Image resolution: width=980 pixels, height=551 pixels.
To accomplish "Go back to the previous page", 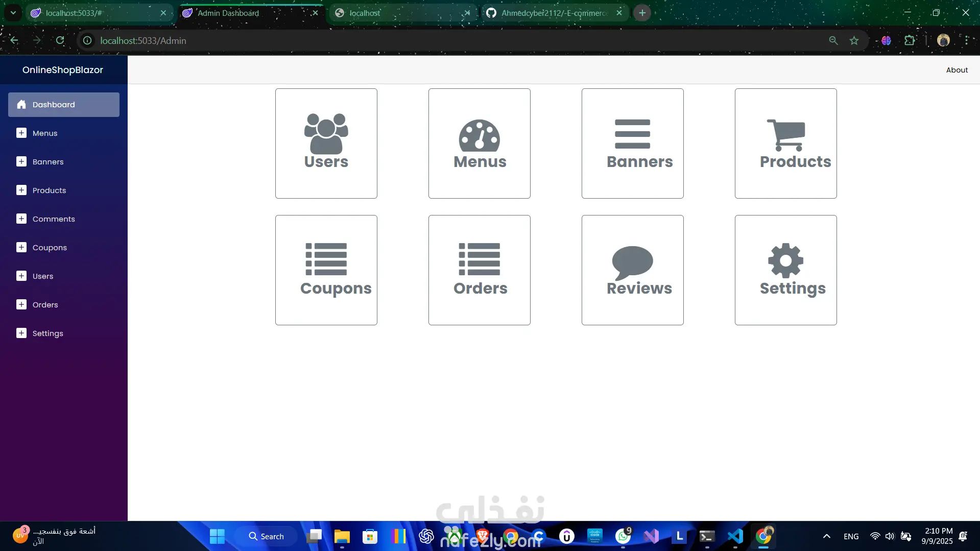I will coord(14,40).
